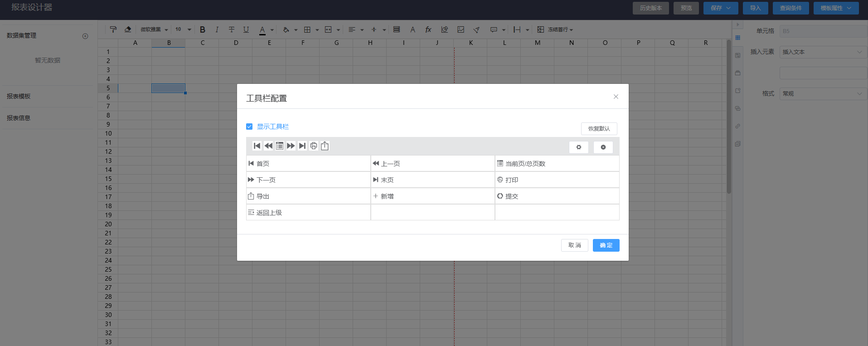Add dataset with plus icon
This screenshot has height=346, width=868.
coord(85,36)
